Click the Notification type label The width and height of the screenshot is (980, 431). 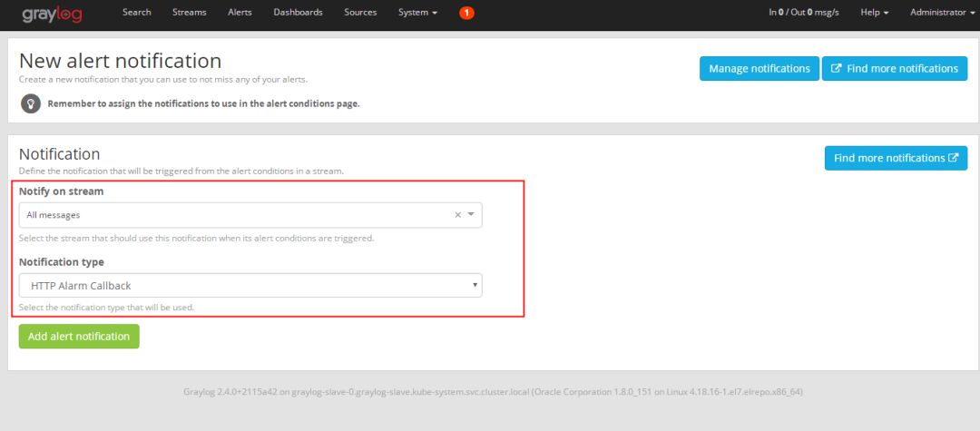pos(62,261)
